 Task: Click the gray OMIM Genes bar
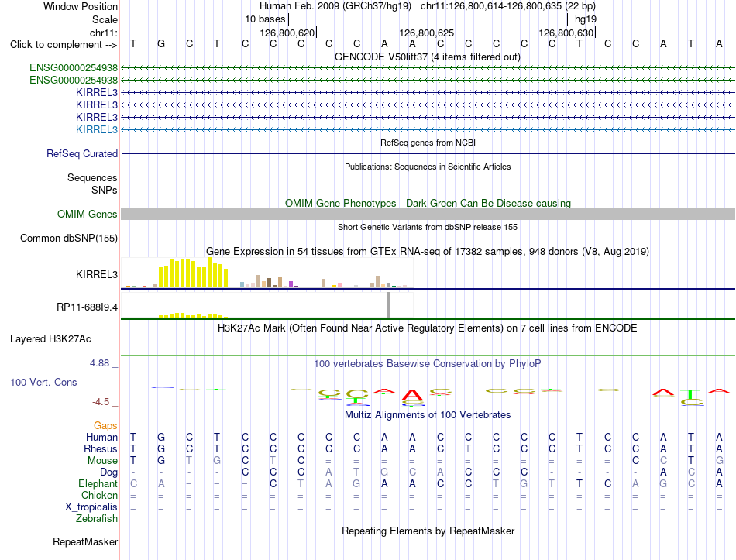[428, 214]
